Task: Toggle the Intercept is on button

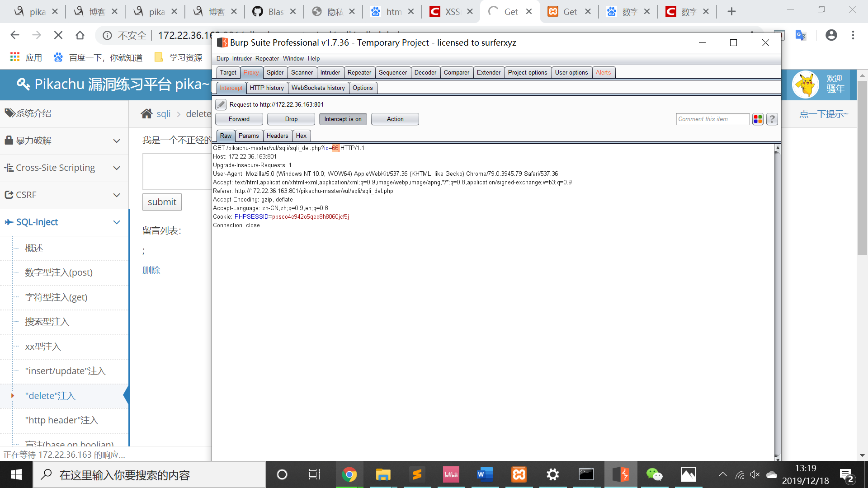Action: point(343,119)
